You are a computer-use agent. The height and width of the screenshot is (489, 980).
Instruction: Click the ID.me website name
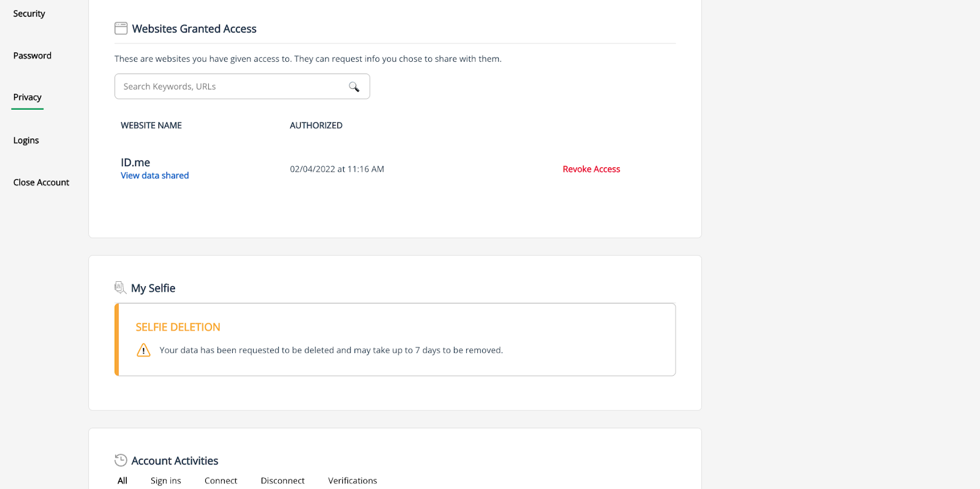[135, 162]
